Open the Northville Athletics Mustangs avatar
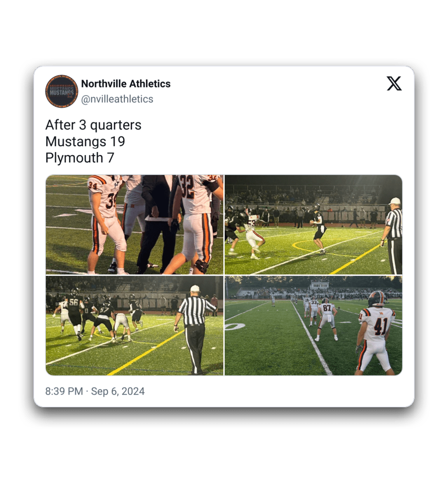Viewport: 448px width, 501px height. [x=62, y=91]
